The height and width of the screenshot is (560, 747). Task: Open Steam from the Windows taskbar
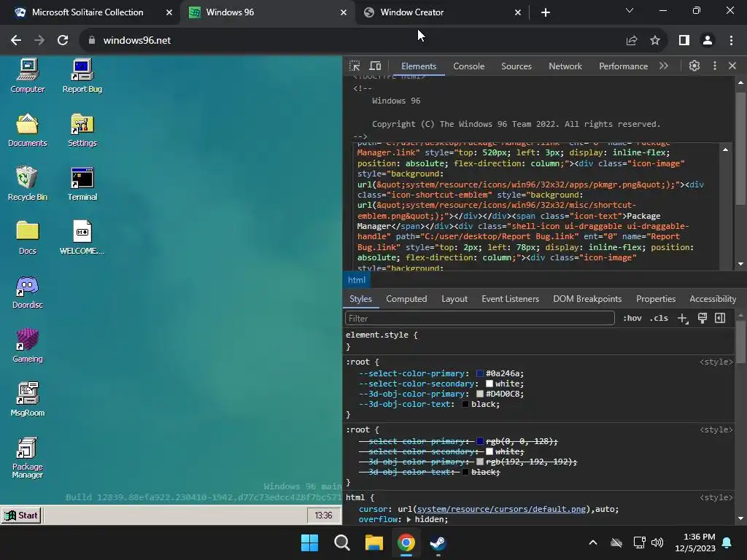(438, 542)
